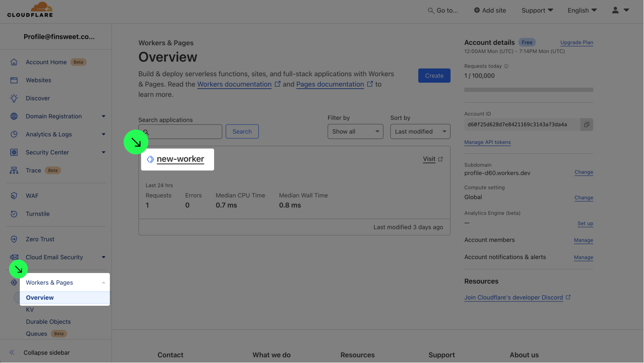
Task: Click the Workers & Pages diamond icon
Action: 14,282
